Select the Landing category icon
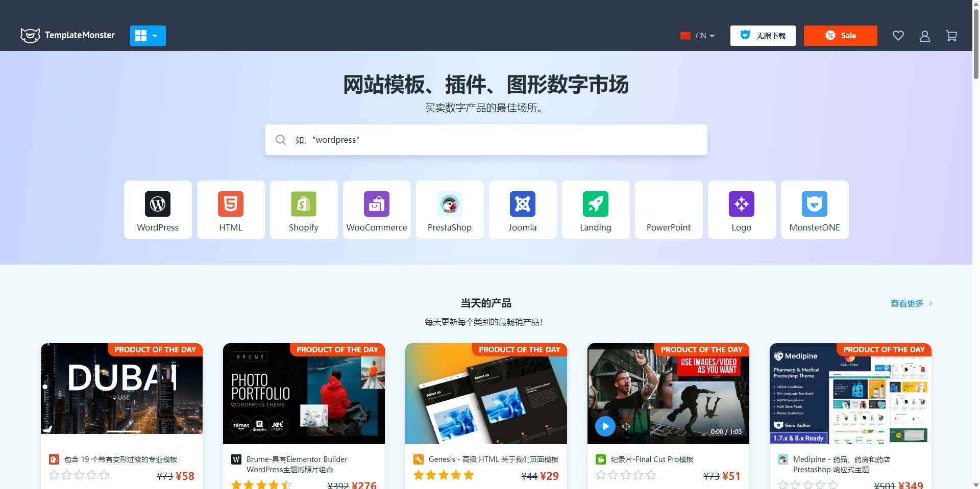The width and height of the screenshot is (980, 489). [596, 204]
